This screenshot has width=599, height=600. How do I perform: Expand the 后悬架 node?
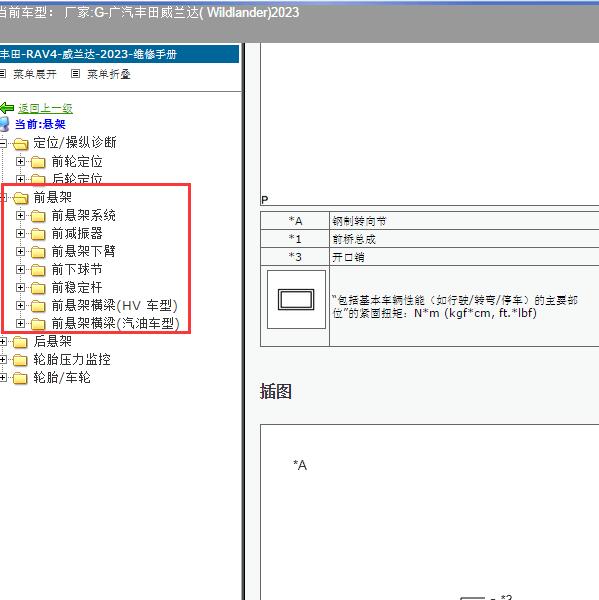pyautogui.click(x=3, y=341)
